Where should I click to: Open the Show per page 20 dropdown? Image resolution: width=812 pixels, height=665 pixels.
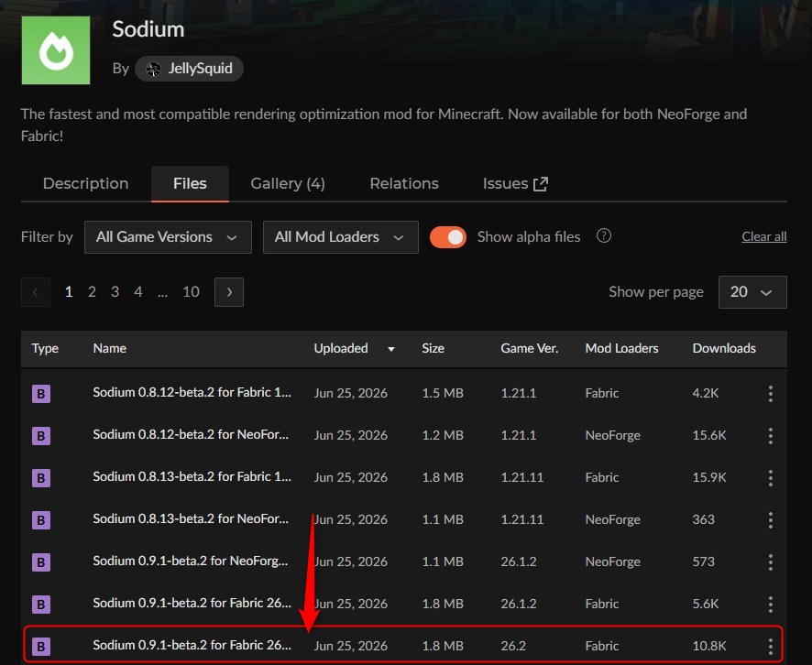752,292
